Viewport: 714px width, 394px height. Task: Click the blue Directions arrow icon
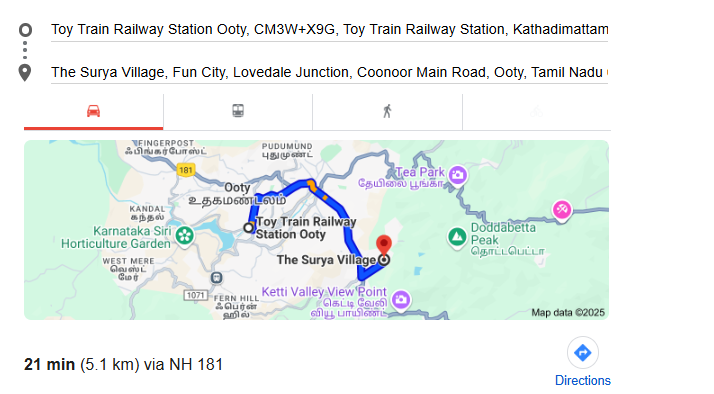point(582,353)
